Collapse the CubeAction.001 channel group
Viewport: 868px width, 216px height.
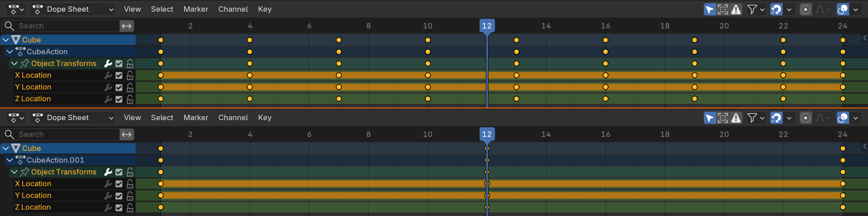9,160
